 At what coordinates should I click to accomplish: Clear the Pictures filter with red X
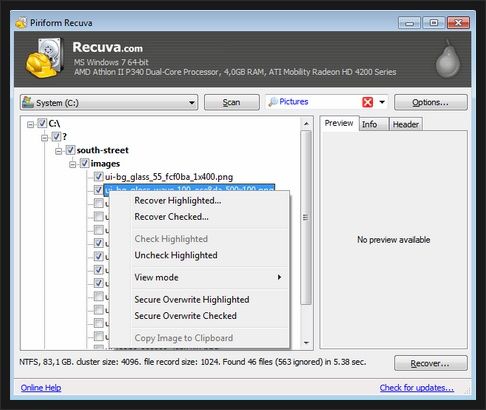367,102
